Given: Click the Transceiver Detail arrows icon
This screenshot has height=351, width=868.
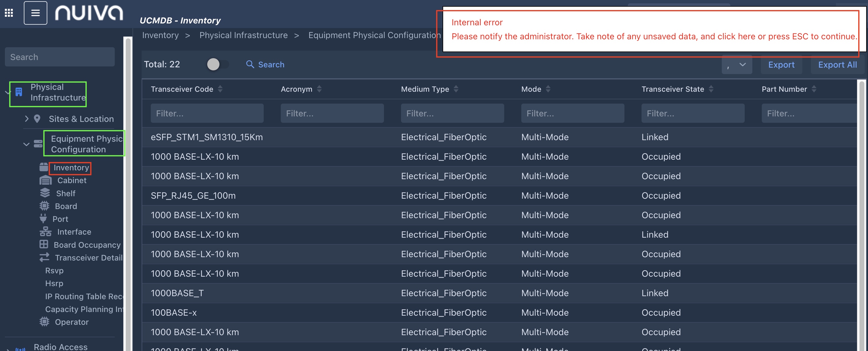Looking at the screenshot, I should [x=44, y=257].
